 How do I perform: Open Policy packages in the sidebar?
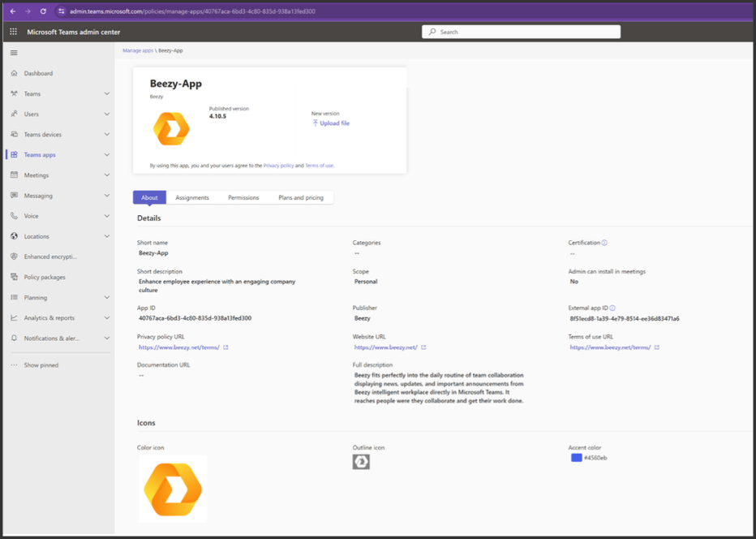point(45,277)
